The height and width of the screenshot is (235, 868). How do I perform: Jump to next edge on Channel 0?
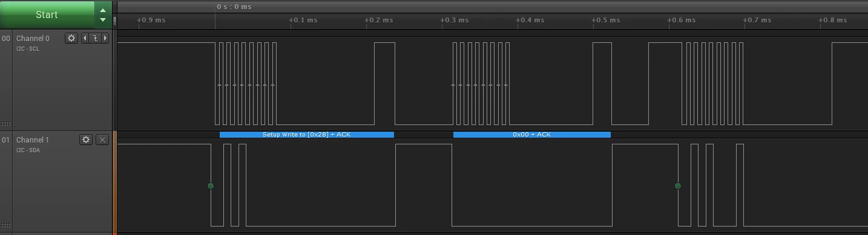click(105, 38)
